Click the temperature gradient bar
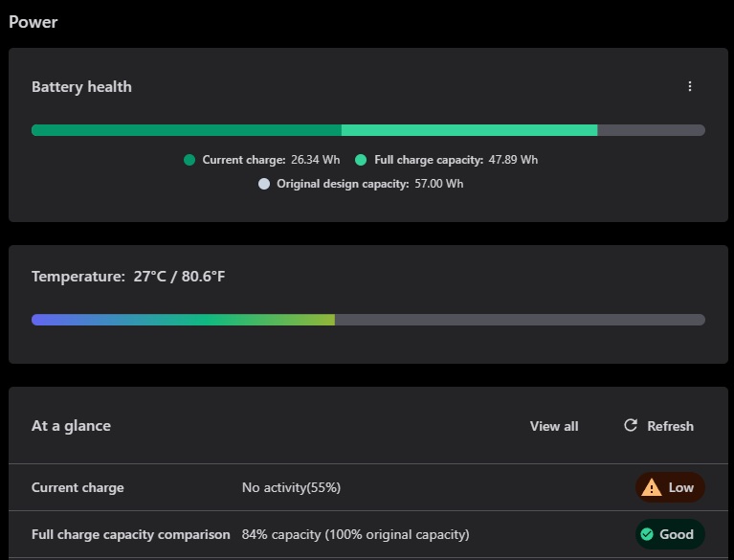734x560 pixels. 183,320
